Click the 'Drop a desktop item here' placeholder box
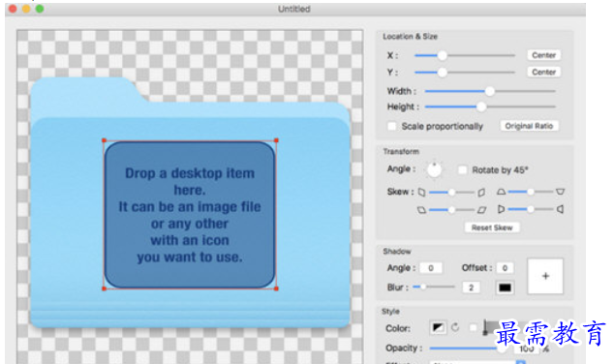The height and width of the screenshot is (364, 614). click(x=190, y=215)
